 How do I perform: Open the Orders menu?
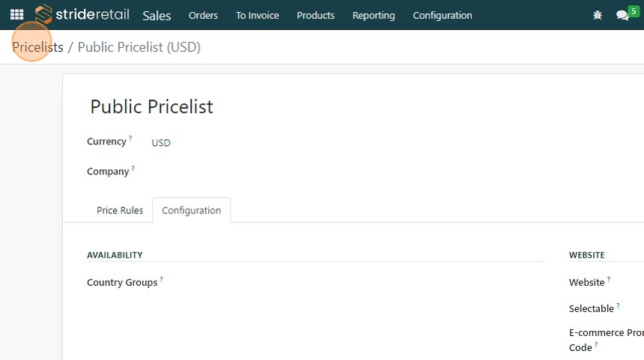click(x=203, y=15)
